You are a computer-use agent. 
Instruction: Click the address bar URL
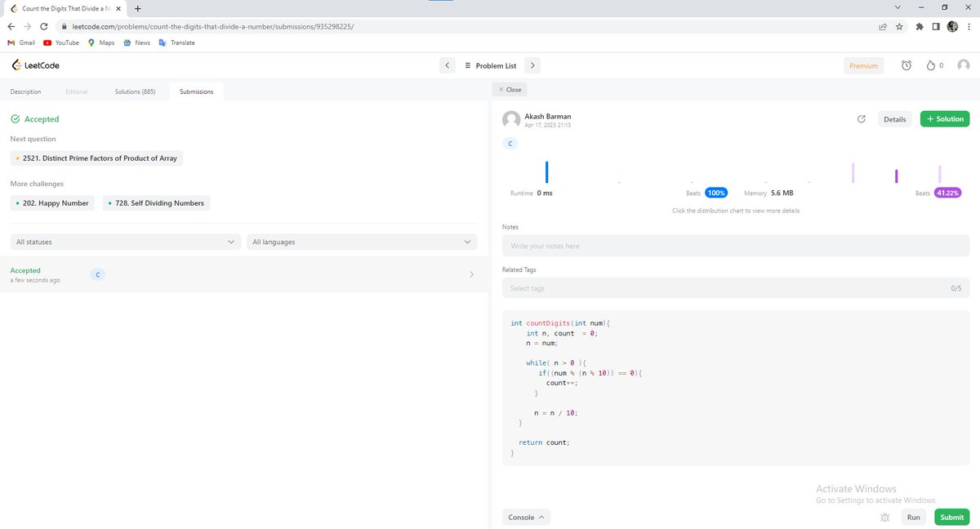tap(212, 26)
